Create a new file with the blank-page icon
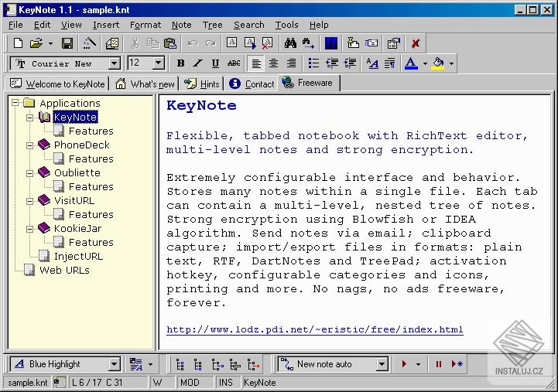The width and height of the screenshot is (558, 392). [x=18, y=43]
